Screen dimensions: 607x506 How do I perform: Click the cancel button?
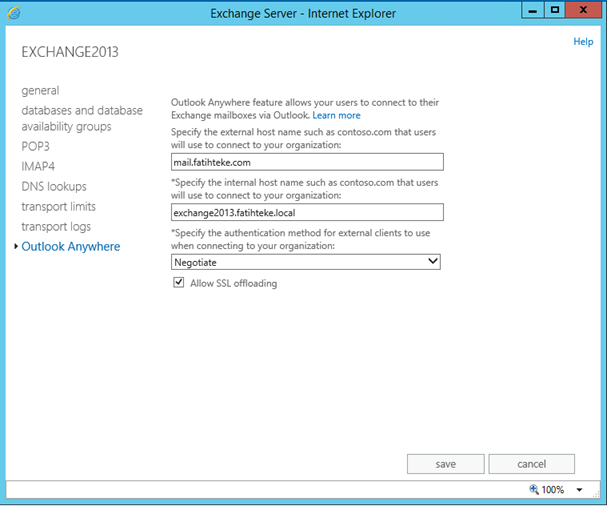click(x=532, y=464)
